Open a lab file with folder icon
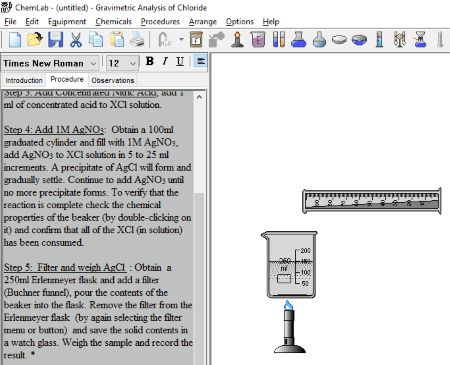 click(x=35, y=40)
